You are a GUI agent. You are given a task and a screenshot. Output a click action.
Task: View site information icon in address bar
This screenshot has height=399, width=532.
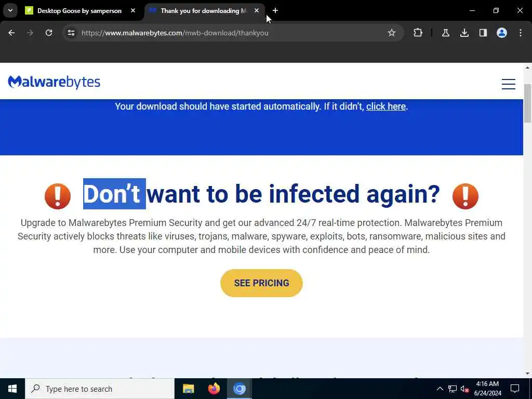71,33
